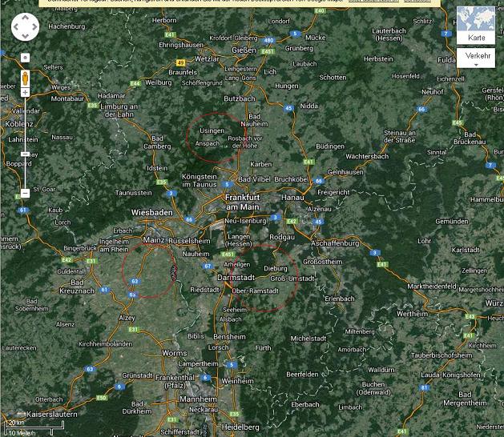Click the E50 road shield near Otterbach
This screenshot has height=437, width=504.
[102, 398]
